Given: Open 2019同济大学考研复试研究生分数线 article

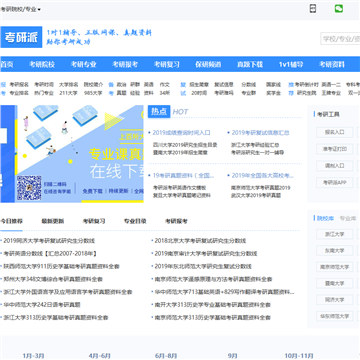Looking at the screenshot, I should 49,241.
